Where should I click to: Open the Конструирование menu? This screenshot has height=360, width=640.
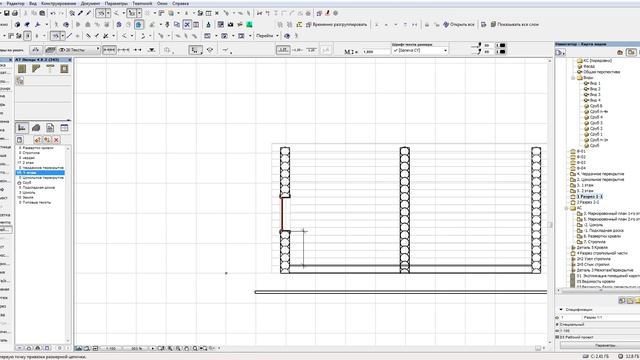59,3
